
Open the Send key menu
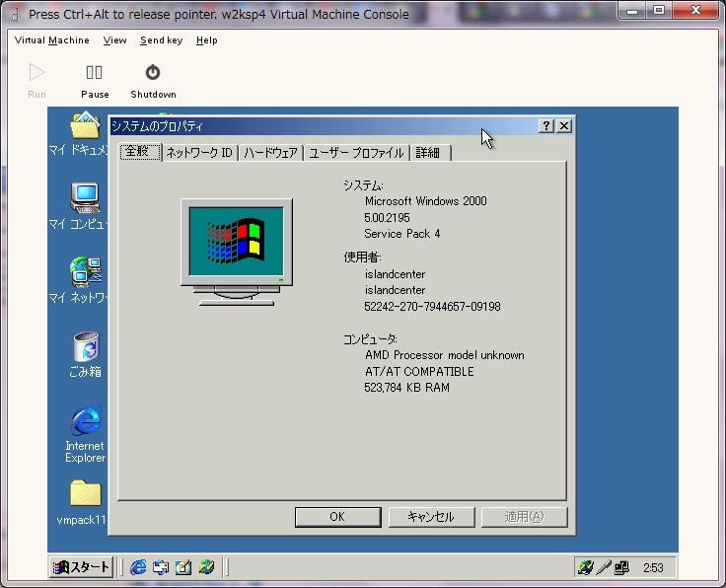pyautogui.click(x=161, y=40)
